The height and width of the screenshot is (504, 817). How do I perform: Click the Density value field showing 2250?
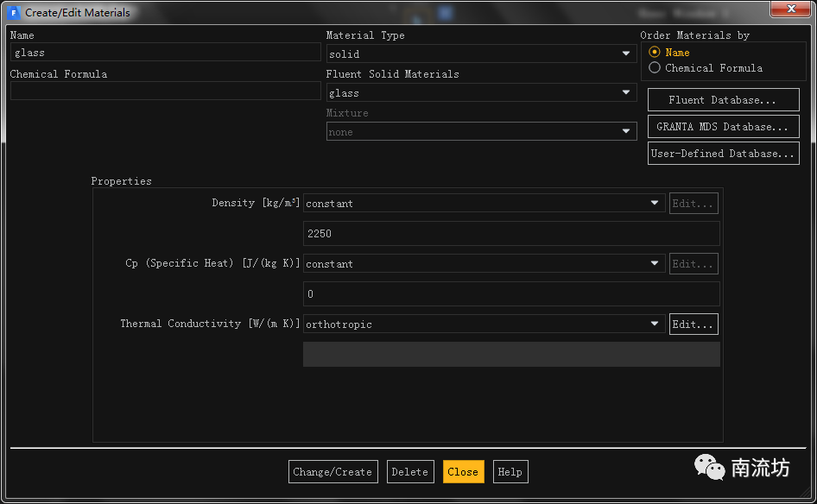510,234
